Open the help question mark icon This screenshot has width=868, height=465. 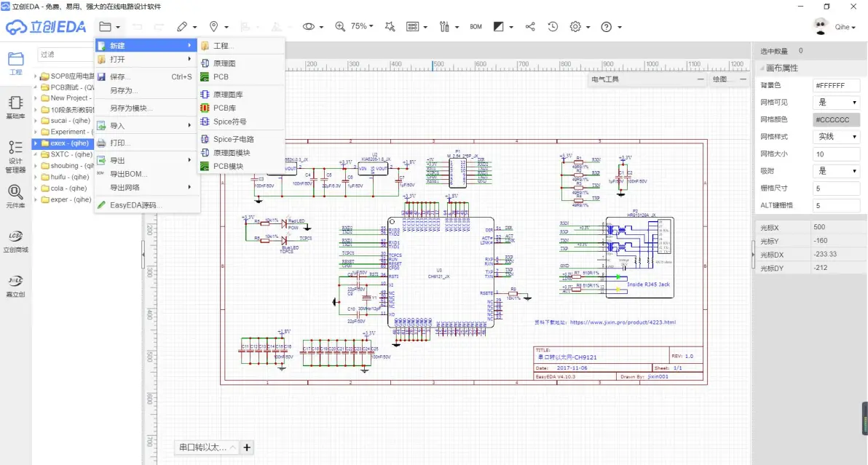607,26
